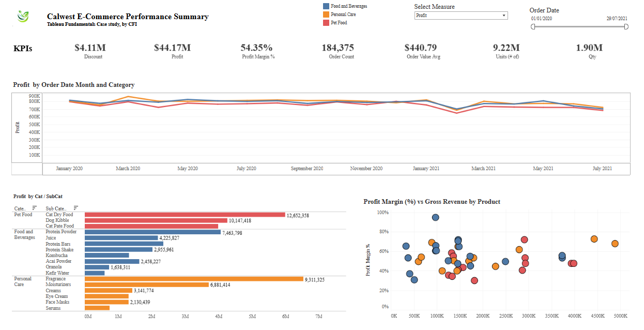Select the rightmost orange scatter plot point

coord(615,244)
